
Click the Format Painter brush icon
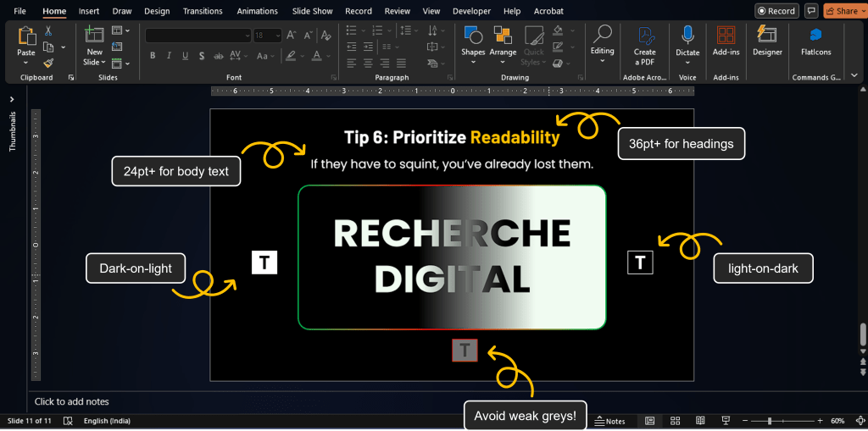(48, 63)
